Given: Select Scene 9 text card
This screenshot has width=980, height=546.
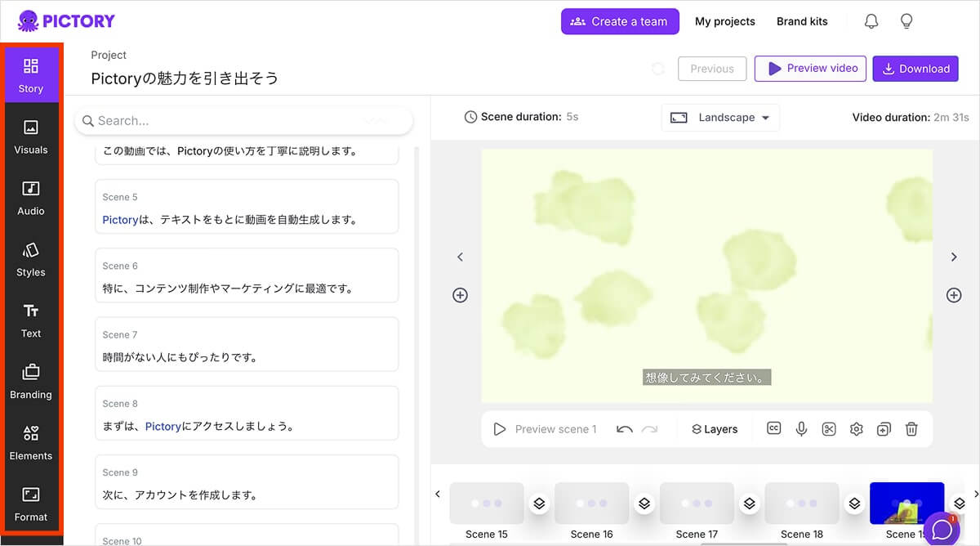Looking at the screenshot, I should point(247,481).
